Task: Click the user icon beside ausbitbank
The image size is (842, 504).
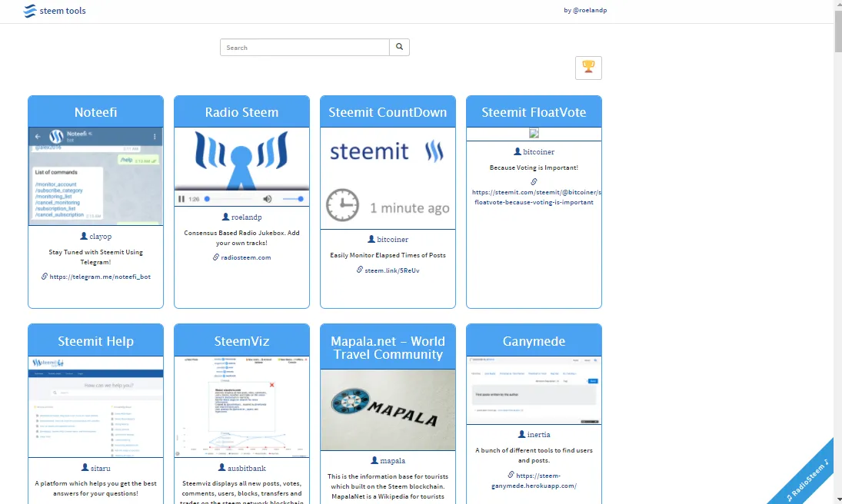Action: pyautogui.click(x=221, y=467)
